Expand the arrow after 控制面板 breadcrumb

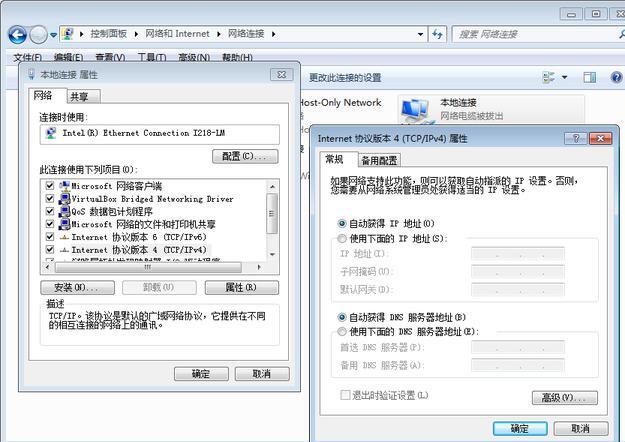136,34
